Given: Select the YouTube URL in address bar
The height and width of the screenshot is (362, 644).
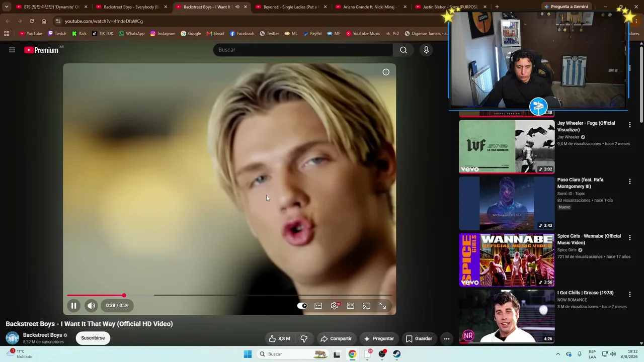Looking at the screenshot, I should pyautogui.click(x=104, y=21).
